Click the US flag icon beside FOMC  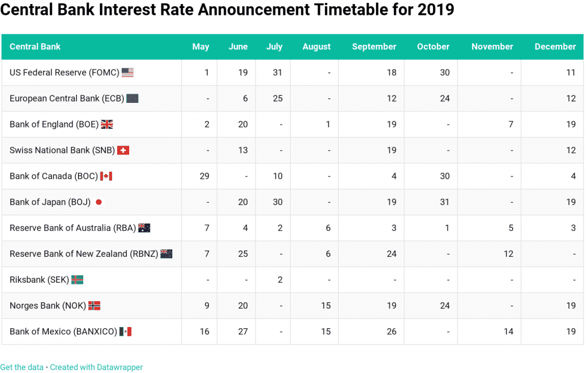[x=127, y=72]
